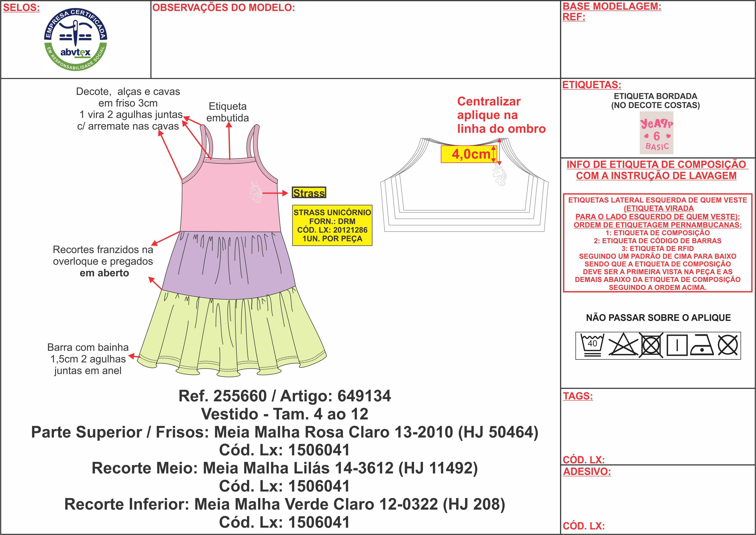Click the yellow 4,0cm measurement box

tap(469, 154)
